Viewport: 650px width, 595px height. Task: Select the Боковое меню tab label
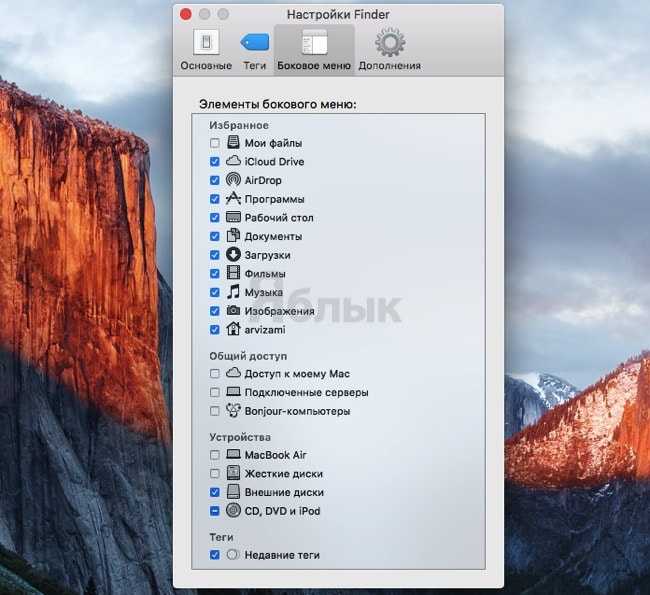314,66
